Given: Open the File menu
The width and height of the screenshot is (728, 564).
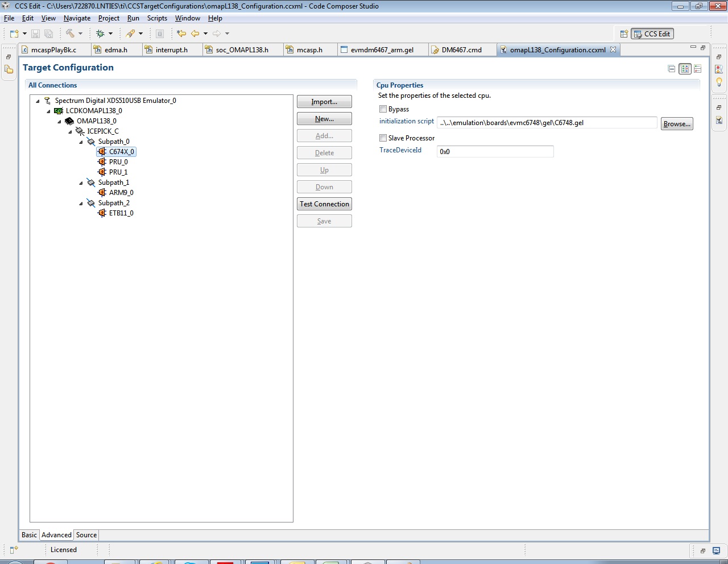Looking at the screenshot, I should tap(9, 18).
